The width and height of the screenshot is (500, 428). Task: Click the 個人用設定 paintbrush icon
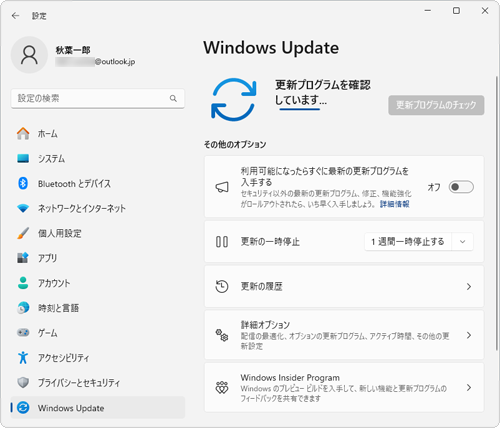(23, 233)
